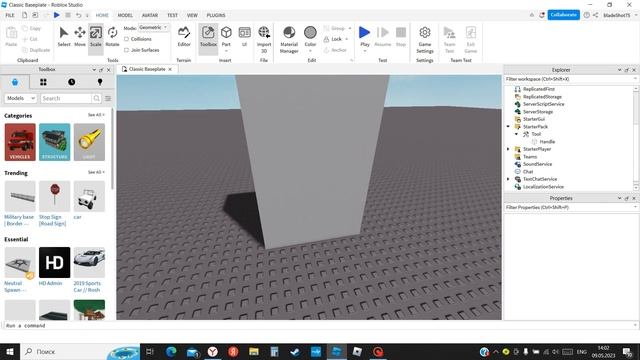640x360 pixels.
Task: Click in the Toolbox Search field
Action: 66,98
